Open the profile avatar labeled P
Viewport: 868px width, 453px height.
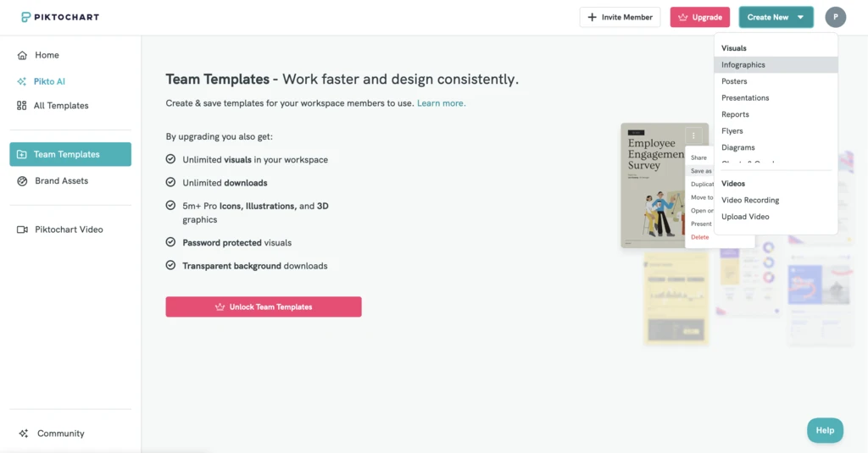coord(835,17)
